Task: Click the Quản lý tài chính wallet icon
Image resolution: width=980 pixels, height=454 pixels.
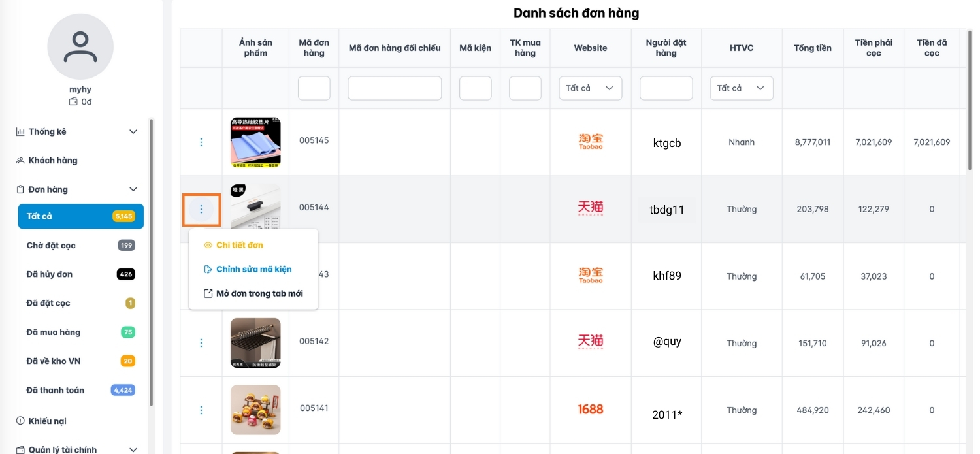Action: (20, 449)
